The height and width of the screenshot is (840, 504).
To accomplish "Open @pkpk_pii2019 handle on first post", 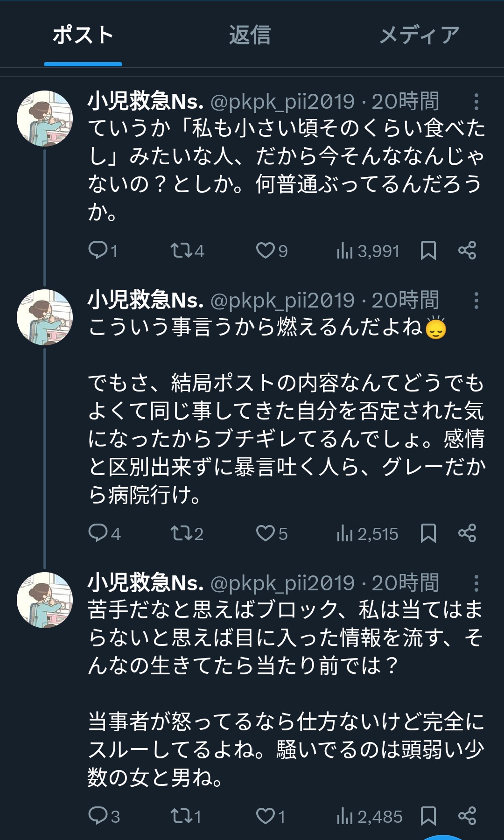I will 282,102.
